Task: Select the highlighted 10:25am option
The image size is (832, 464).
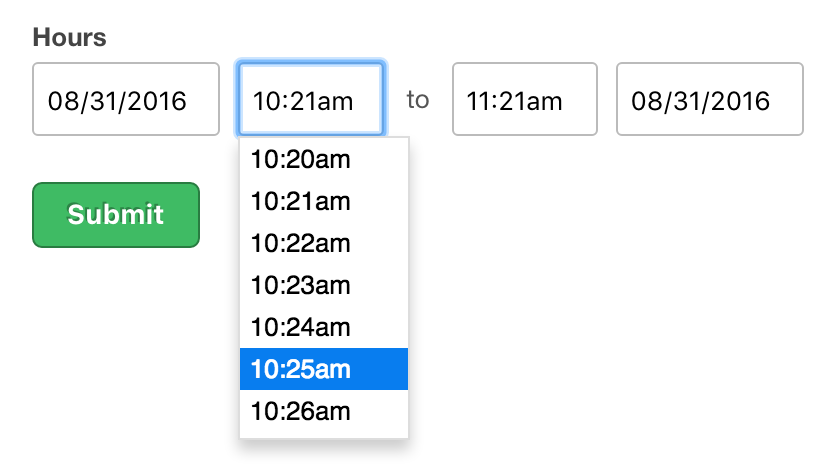Action: tap(323, 369)
